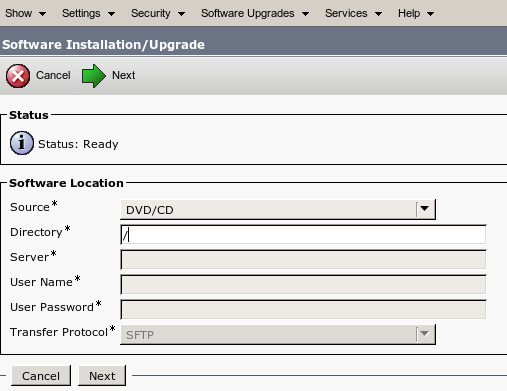Click the 'Transfer Protocol' field label
Viewport: 507px width, 391px height.
(x=59, y=332)
